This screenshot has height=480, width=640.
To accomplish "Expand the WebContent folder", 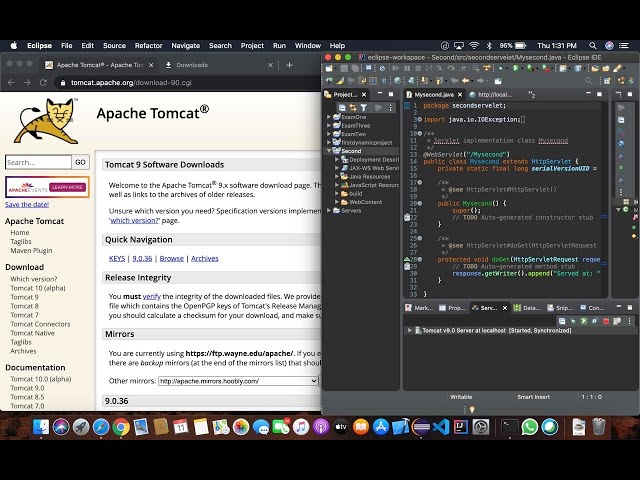I will (337, 202).
